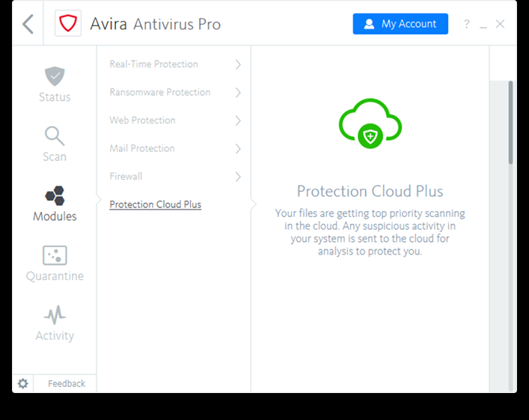Open the Feedback link
This screenshot has width=529, height=420.
67,383
